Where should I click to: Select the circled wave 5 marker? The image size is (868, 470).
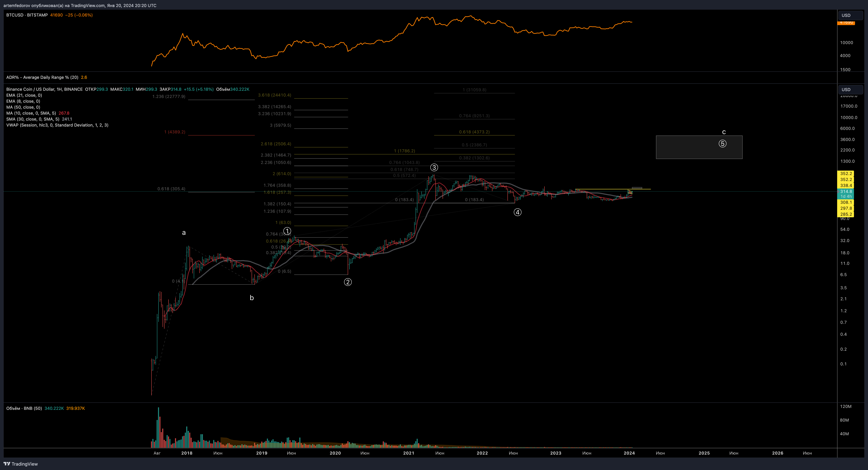point(722,144)
